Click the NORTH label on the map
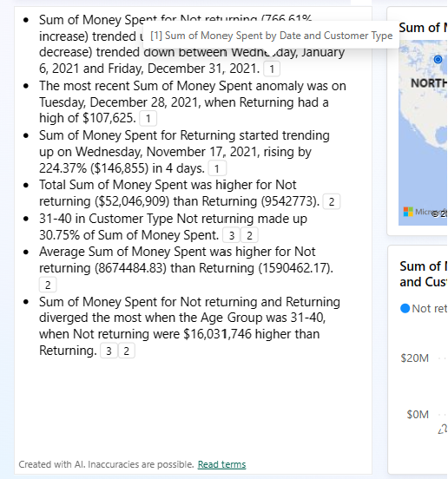Image resolution: width=448 pixels, height=479 pixels. [429, 83]
